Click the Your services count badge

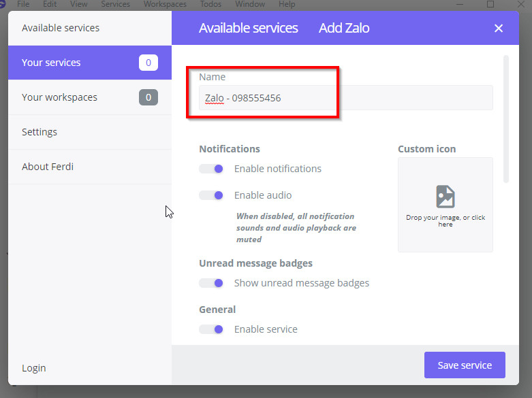click(x=148, y=63)
